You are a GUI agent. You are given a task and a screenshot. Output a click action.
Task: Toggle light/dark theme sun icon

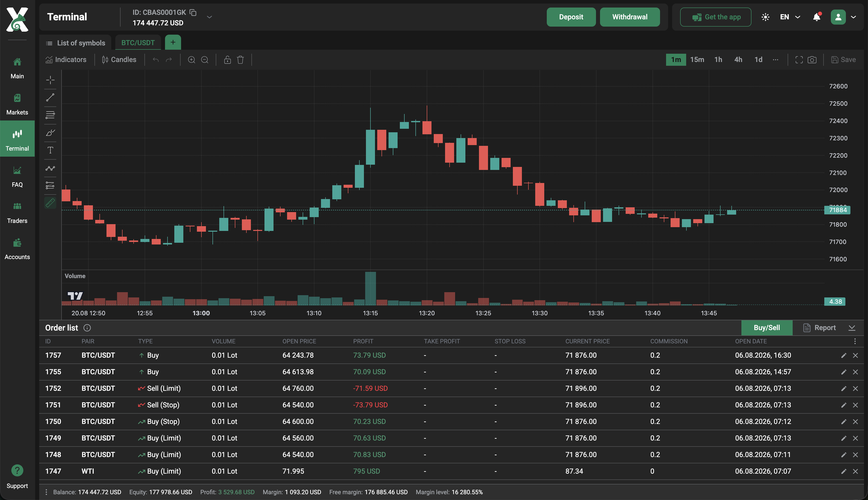(765, 17)
